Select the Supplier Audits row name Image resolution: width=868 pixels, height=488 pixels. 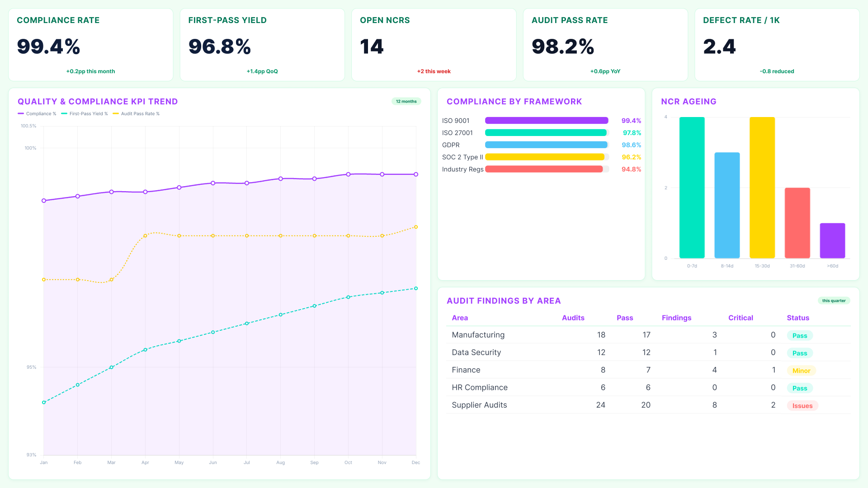479,405
